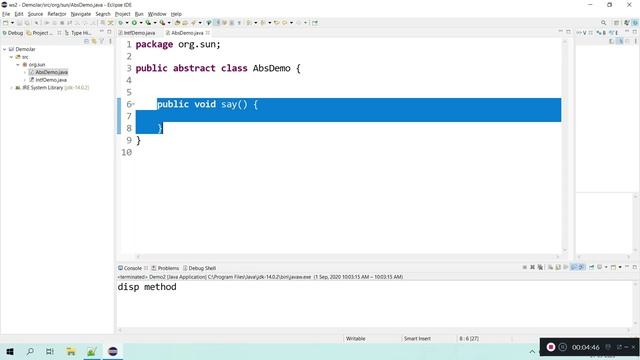Image resolution: width=640 pixels, height=360 pixels.
Task: Open the Project menu
Action: click(x=122, y=14)
